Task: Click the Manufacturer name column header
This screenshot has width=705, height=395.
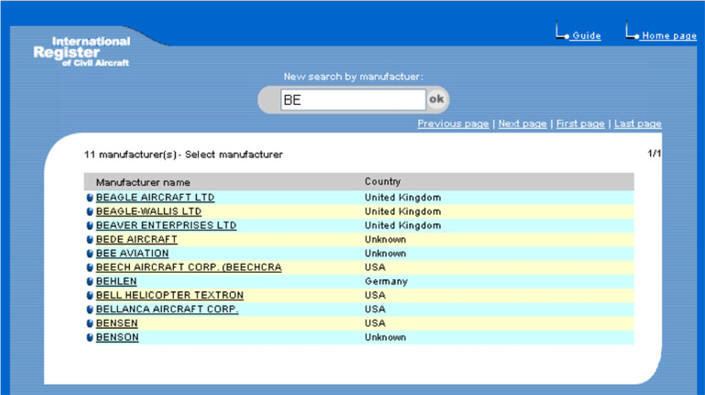Action: tap(143, 182)
